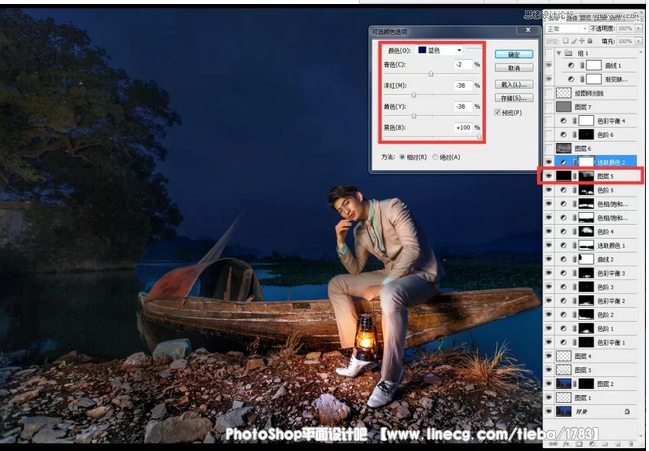
Task: Click adjustment icon of 色彩平衡 3 layer
Action: [x=563, y=273]
